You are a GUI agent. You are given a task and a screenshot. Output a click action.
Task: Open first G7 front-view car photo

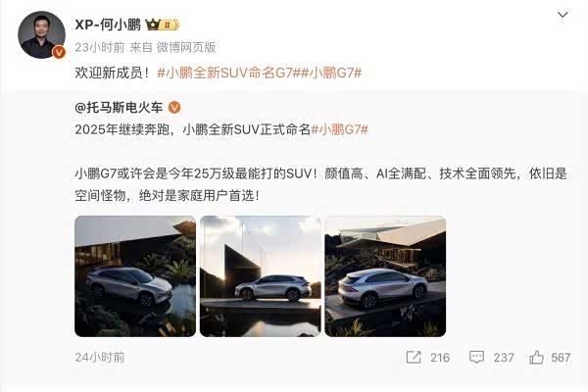pos(135,276)
